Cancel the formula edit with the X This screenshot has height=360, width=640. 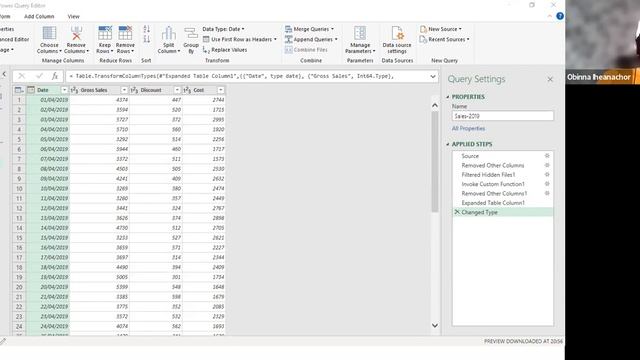tap(22, 76)
